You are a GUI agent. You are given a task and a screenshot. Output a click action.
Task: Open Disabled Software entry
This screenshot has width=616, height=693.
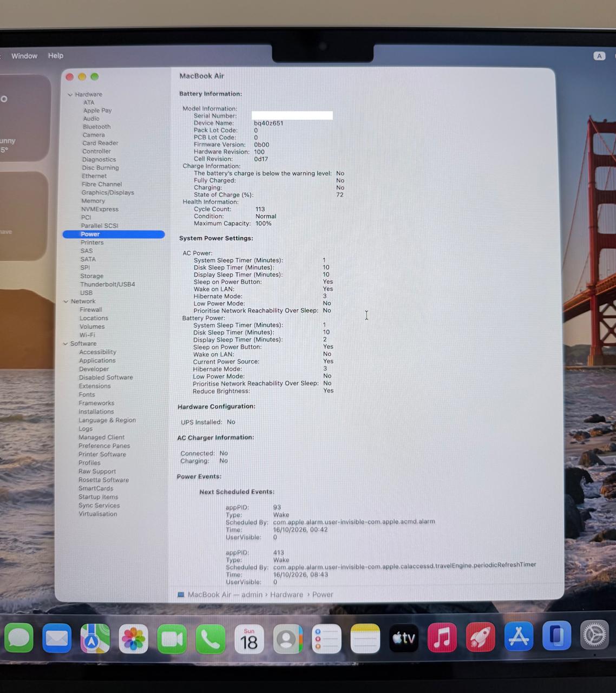(106, 377)
